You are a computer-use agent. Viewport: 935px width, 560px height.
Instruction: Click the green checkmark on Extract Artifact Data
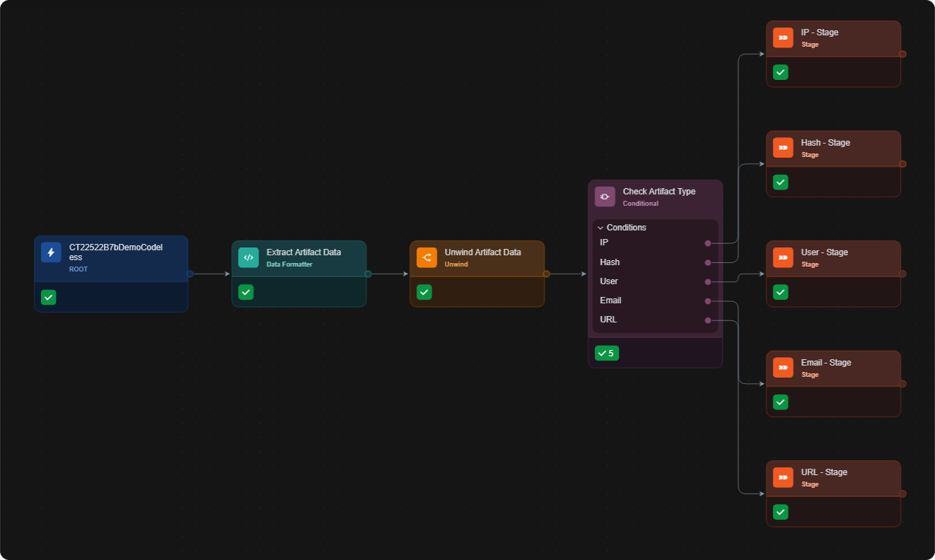pyautogui.click(x=245, y=292)
